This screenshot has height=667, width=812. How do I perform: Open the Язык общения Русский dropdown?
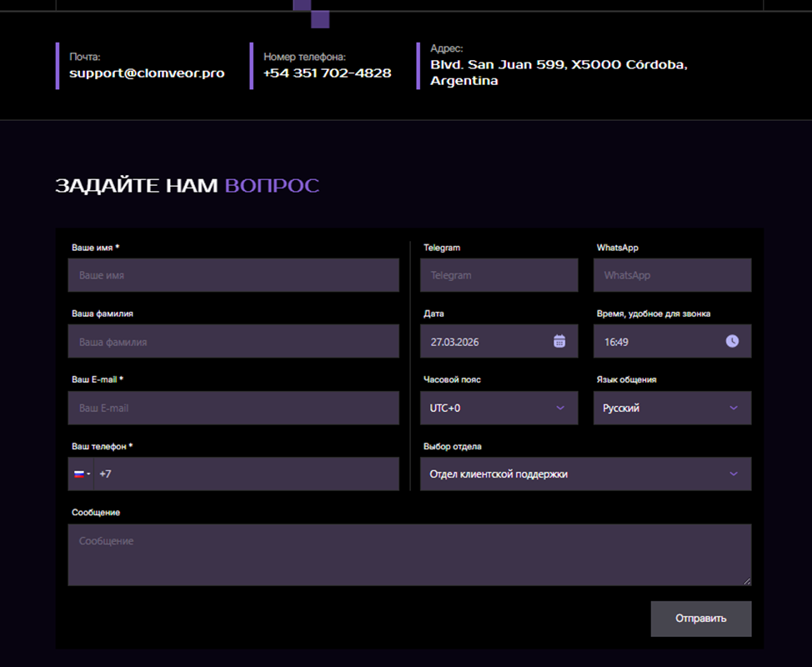[672, 408]
